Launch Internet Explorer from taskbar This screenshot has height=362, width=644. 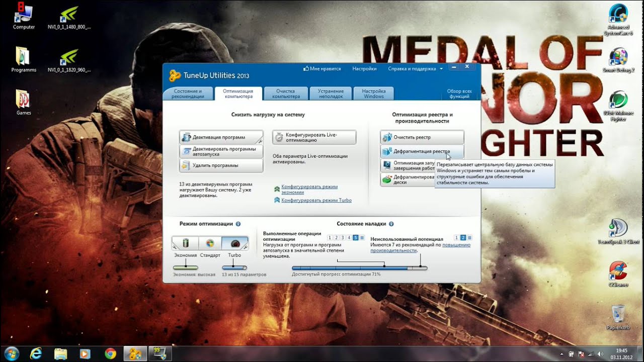(36, 353)
